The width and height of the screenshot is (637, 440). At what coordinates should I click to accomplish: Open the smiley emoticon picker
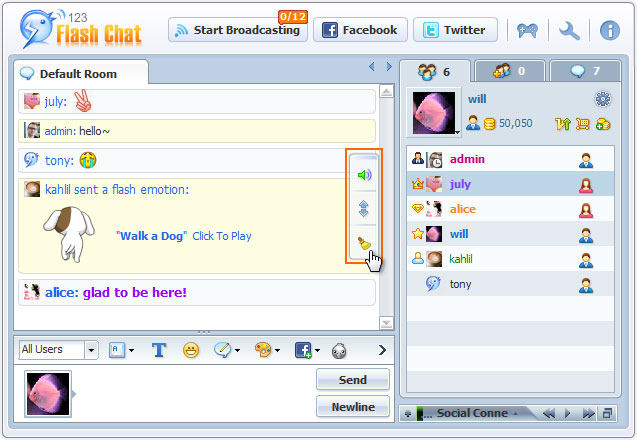(x=191, y=350)
